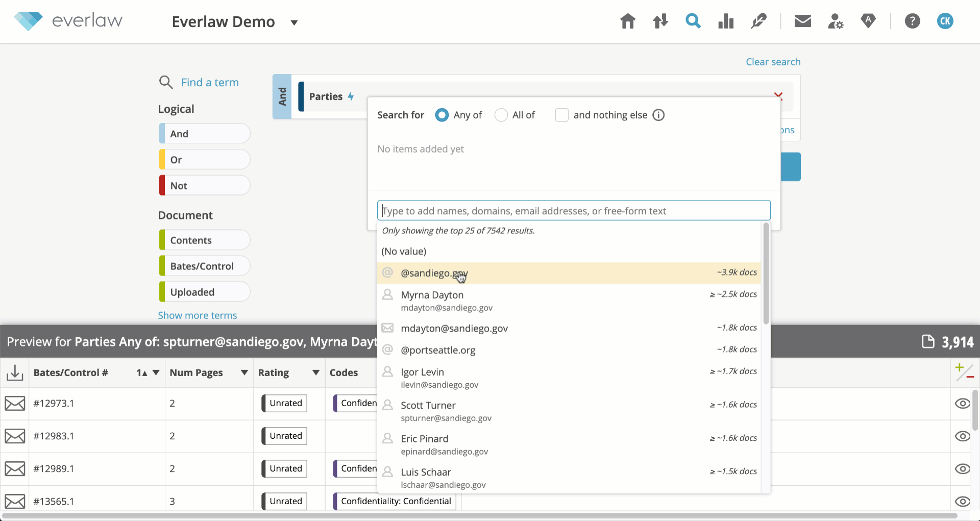Open Unrated rating selector for #13565.1
This screenshot has height=521, width=980.
point(284,501)
